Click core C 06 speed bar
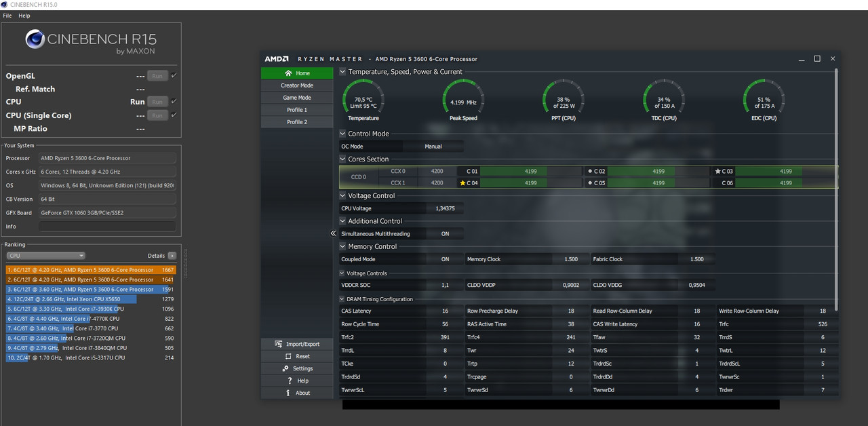This screenshot has height=426, width=868. [x=787, y=183]
